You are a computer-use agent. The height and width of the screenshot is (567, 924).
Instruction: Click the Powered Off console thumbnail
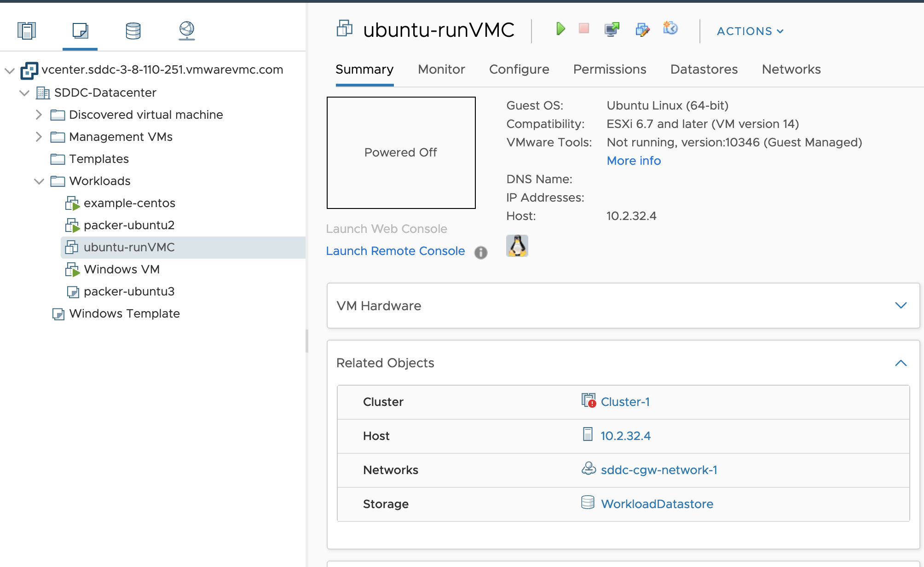(x=401, y=153)
